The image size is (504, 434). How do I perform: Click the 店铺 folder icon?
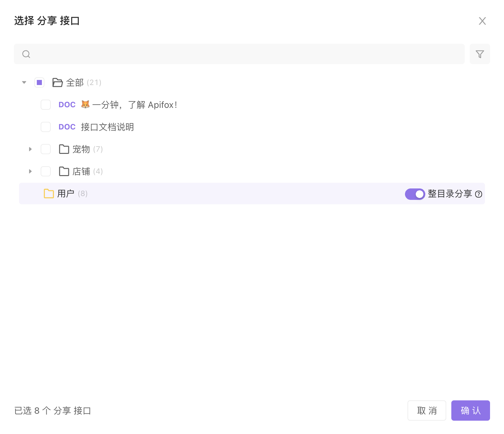tap(64, 171)
